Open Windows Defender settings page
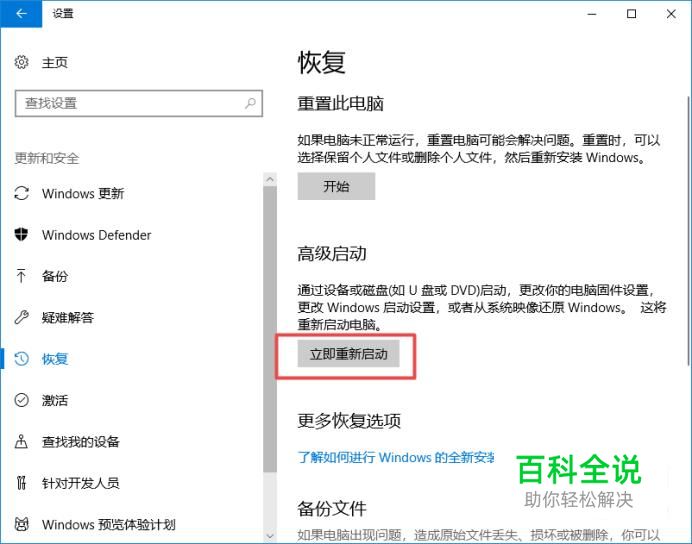692x544 pixels. coord(96,235)
